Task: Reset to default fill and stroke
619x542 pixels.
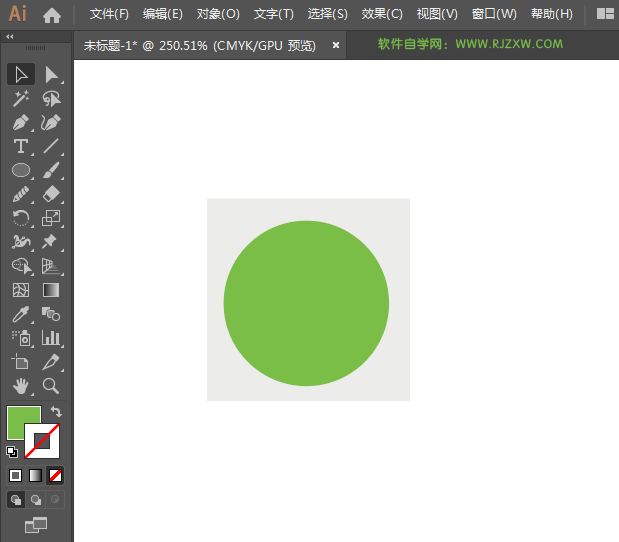Action: click(12, 452)
